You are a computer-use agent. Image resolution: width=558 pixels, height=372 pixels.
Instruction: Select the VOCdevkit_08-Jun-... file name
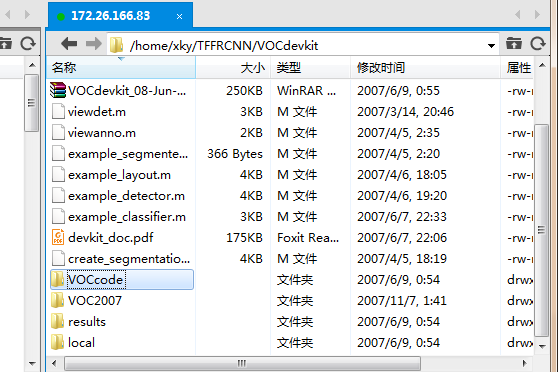pos(127,91)
